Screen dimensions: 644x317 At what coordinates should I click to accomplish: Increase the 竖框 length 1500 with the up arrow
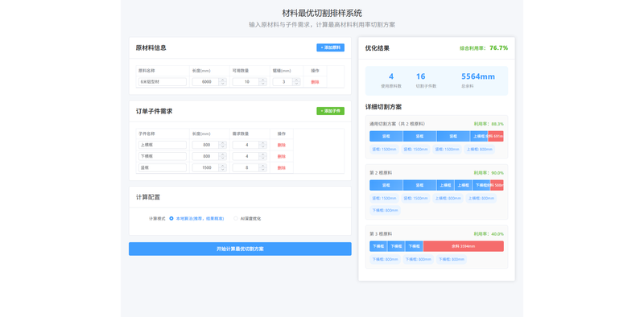[223, 166]
